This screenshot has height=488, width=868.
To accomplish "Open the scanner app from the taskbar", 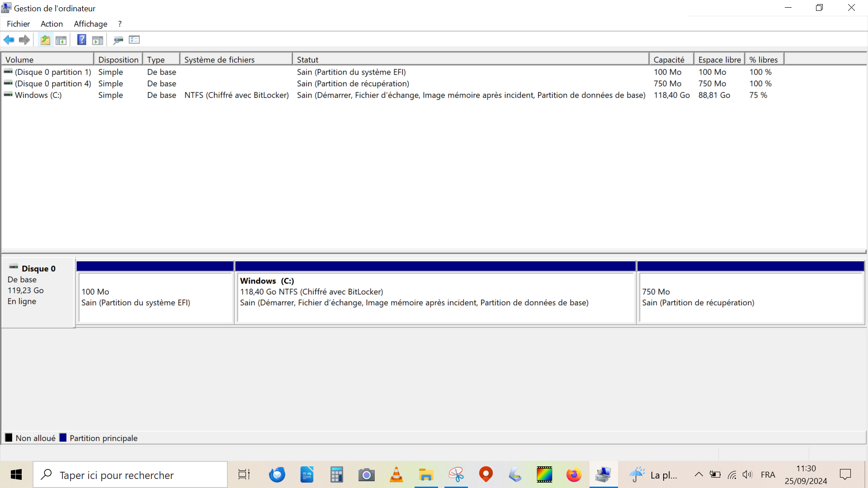I will point(515,474).
